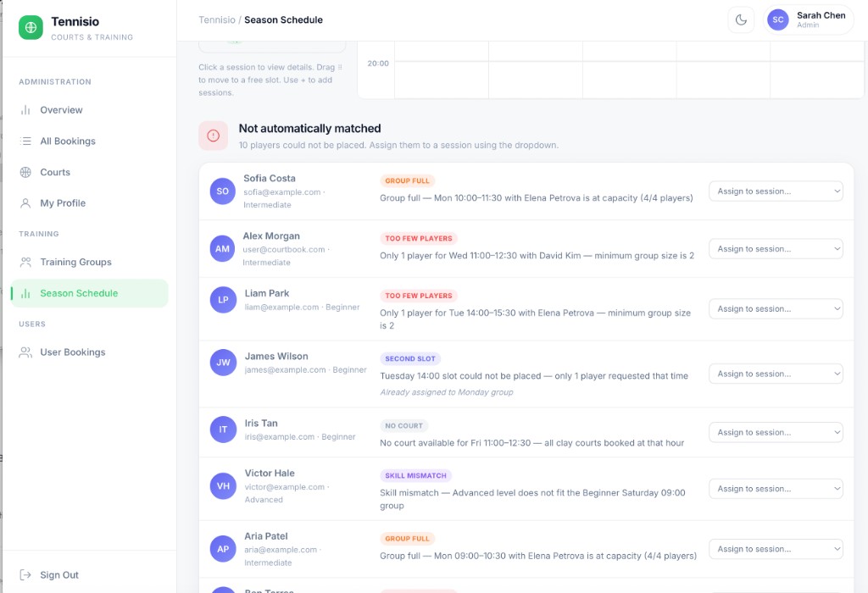Click the SKILL MISMATCH badge
868x593 pixels.
[x=415, y=476]
